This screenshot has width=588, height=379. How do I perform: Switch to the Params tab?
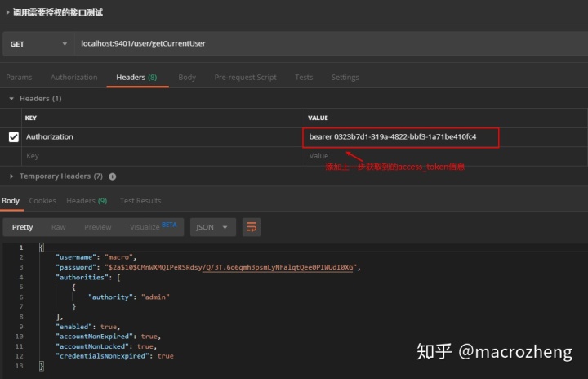pos(19,78)
